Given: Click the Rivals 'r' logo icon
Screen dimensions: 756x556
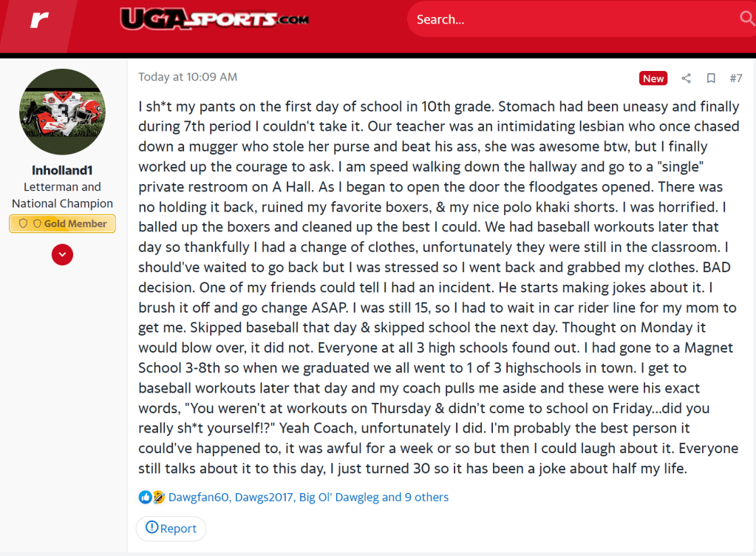Looking at the screenshot, I should pyautogui.click(x=39, y=20).
